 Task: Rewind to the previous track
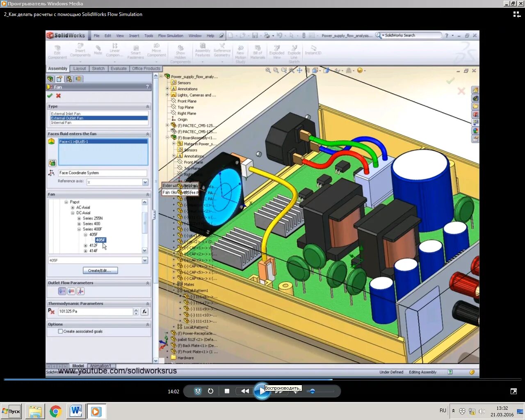point(245,391)
